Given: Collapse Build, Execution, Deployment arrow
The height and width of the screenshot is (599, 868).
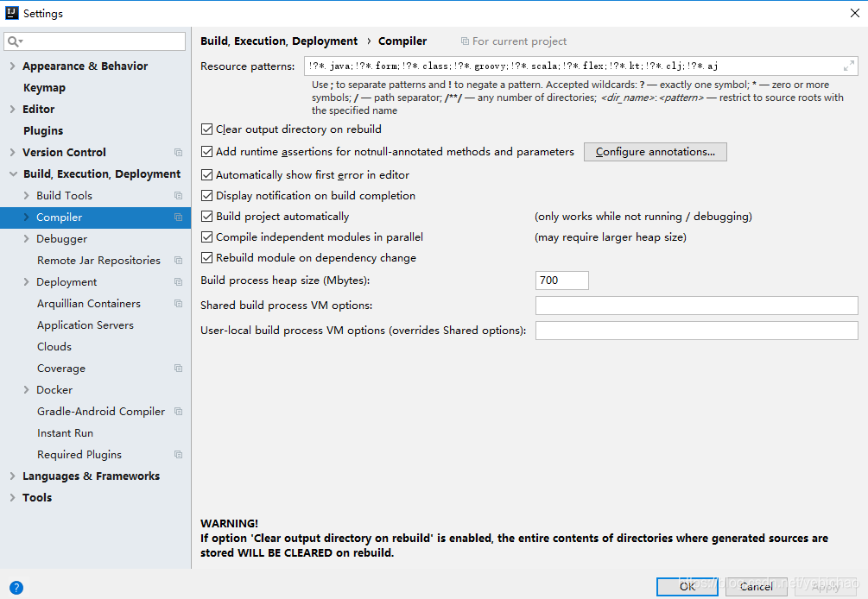Looking at the screenshot, I should [x=13, y=173].
